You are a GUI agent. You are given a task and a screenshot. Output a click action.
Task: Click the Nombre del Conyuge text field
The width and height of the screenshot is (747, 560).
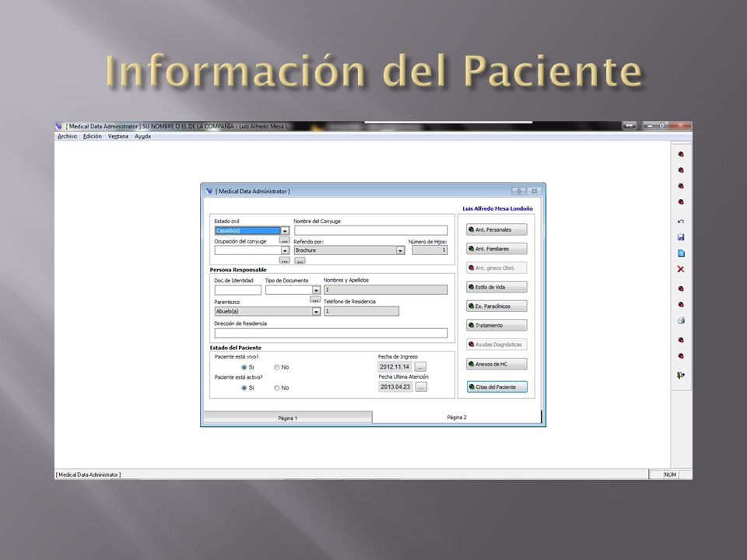370,230
